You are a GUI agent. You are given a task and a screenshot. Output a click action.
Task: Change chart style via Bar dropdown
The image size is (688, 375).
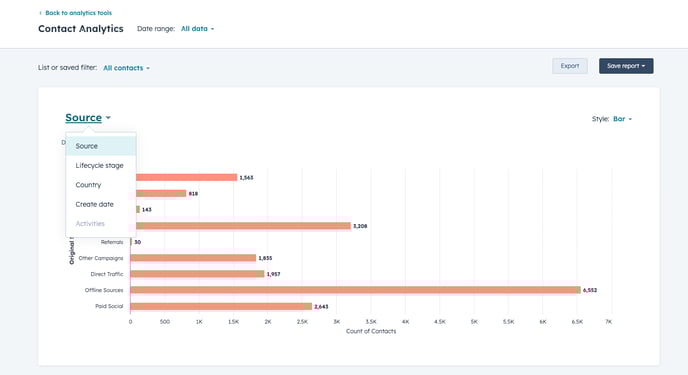coord(622,119)
